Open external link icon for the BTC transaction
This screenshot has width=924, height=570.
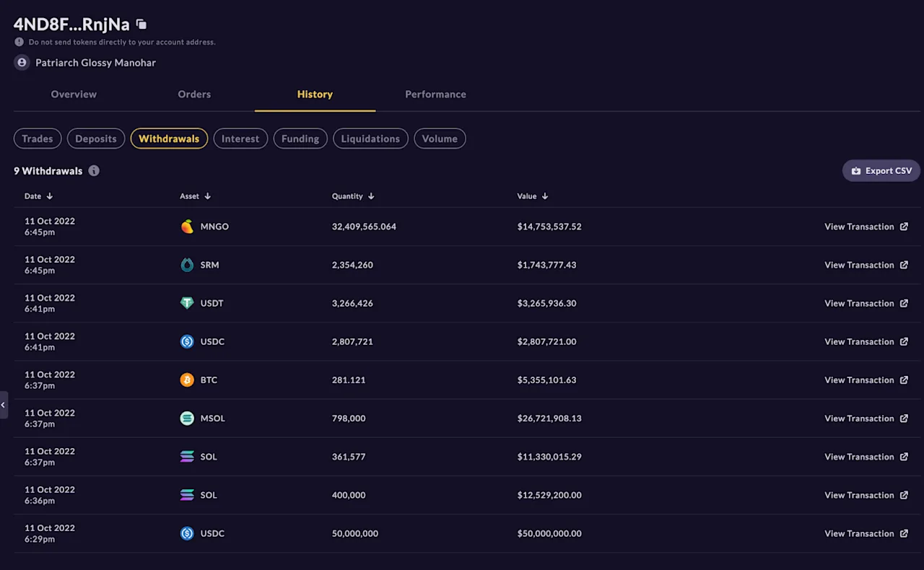904,380
